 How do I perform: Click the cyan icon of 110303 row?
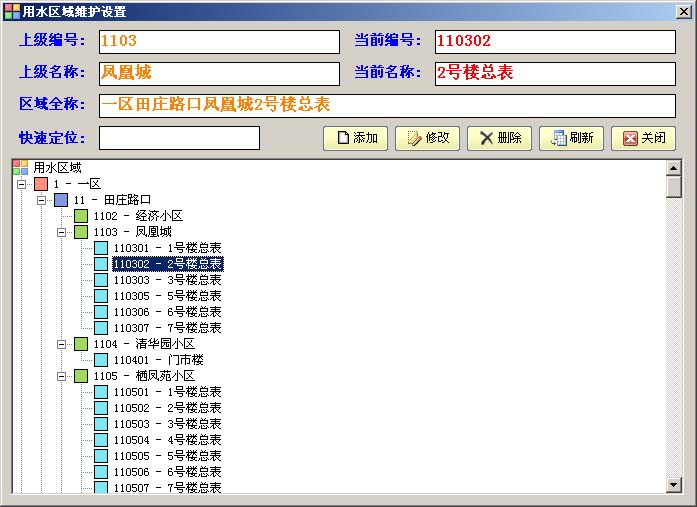point(101,280)
